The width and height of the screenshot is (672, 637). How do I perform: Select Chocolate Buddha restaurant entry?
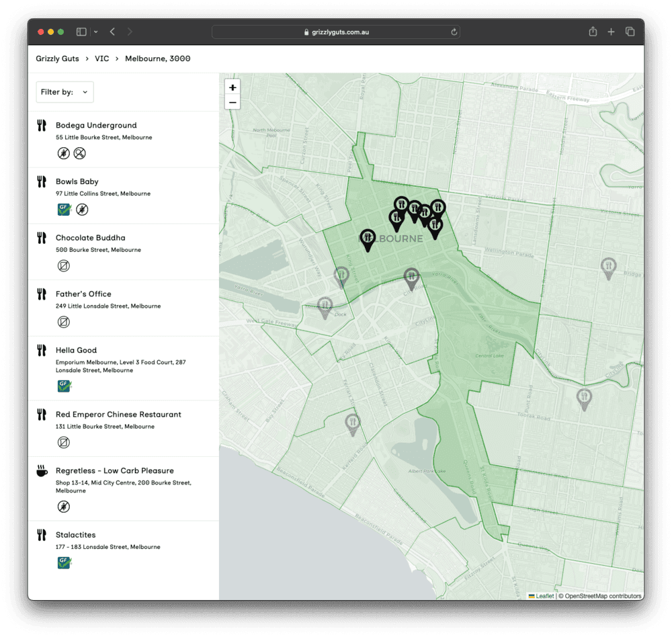[90, 238]
